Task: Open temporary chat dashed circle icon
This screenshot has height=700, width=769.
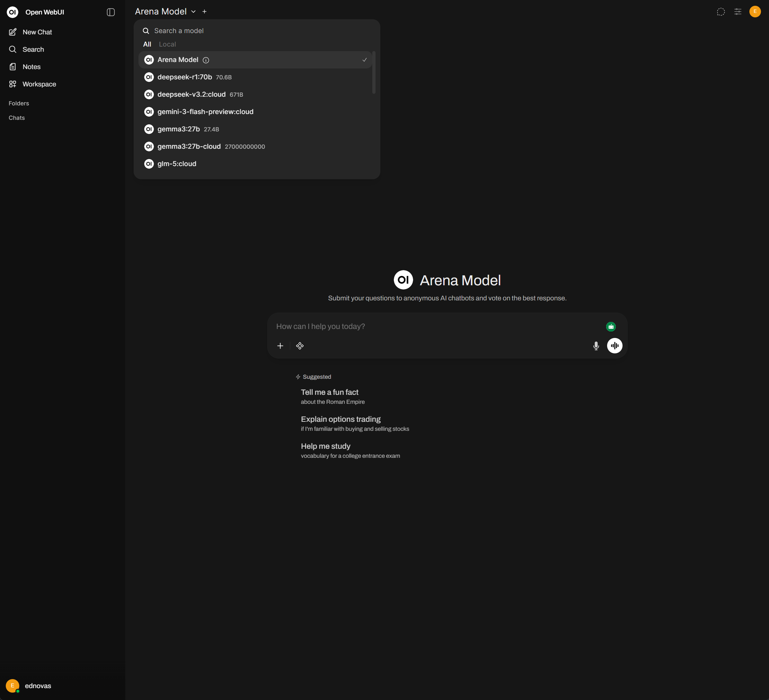Action: click(720, 12)
